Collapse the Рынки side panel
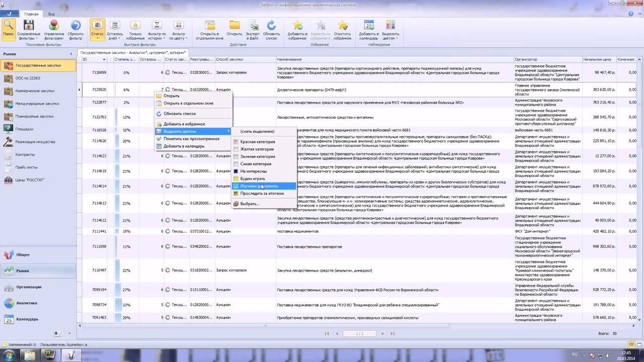This screenshot has width=644, height=362. 71,54
